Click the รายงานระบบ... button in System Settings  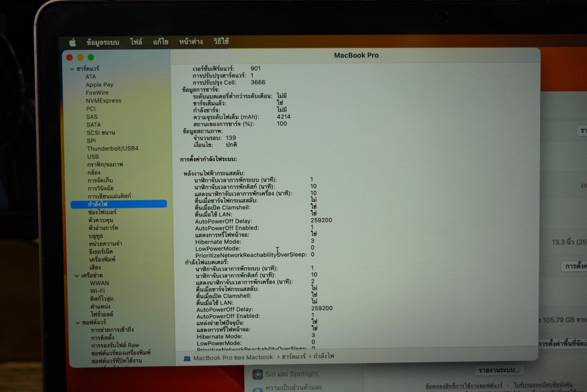pos(499,370)
